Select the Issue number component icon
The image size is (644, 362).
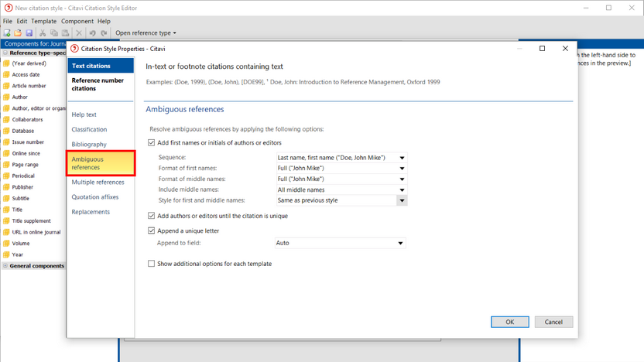pyautogui.click(x=6, y=142)
